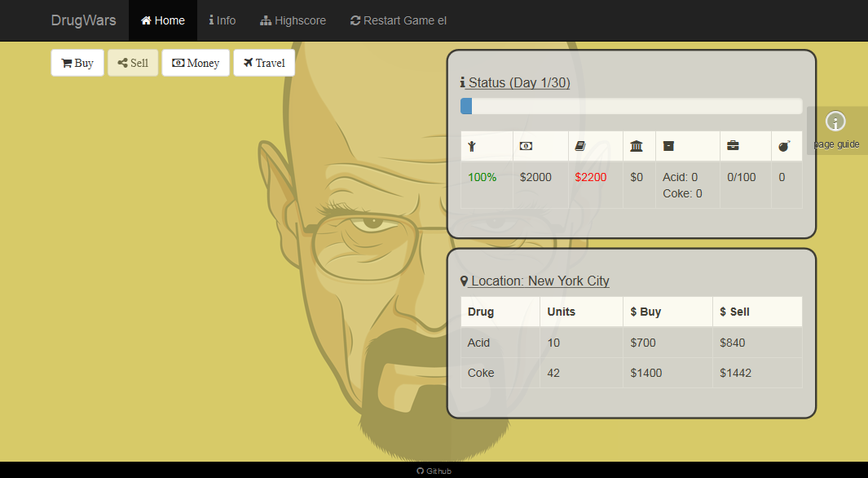
Task: Go to the Home tab
Action: [163, 20]
